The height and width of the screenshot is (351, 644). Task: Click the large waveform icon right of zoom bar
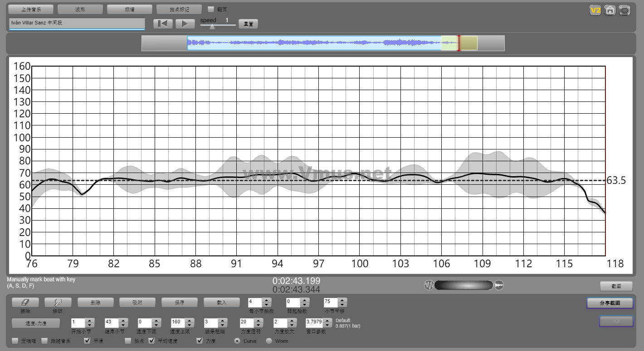[x=499, y=285]
